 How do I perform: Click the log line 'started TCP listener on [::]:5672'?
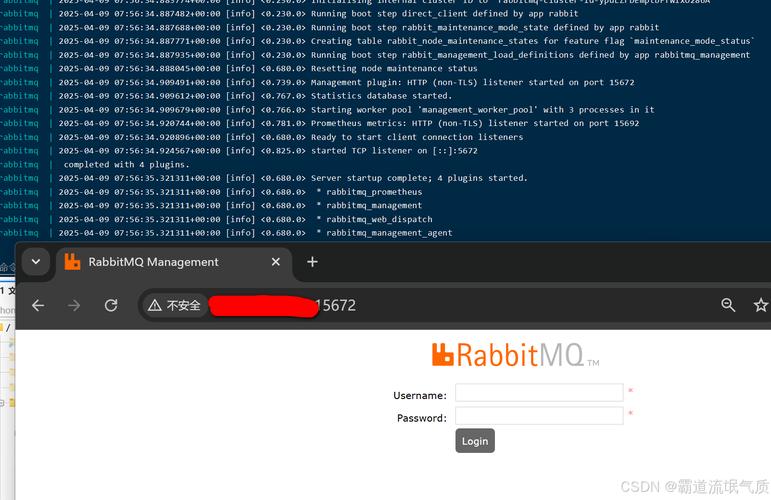tap(394, 151)
